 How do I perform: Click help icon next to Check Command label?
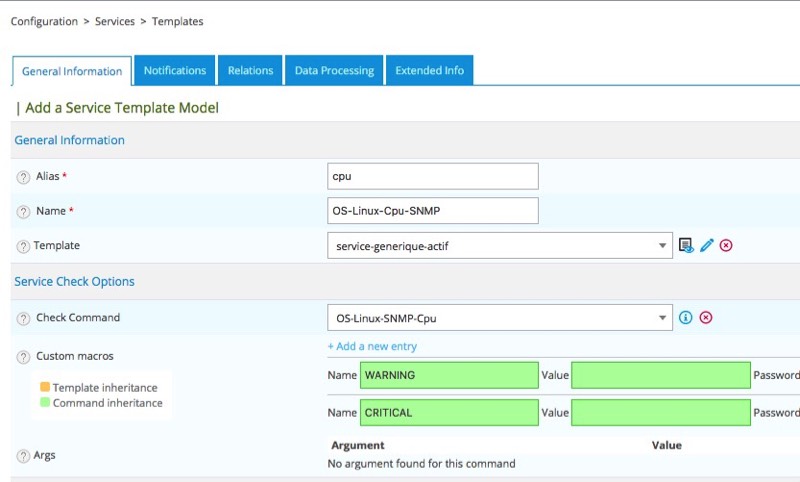pos(23,319)
